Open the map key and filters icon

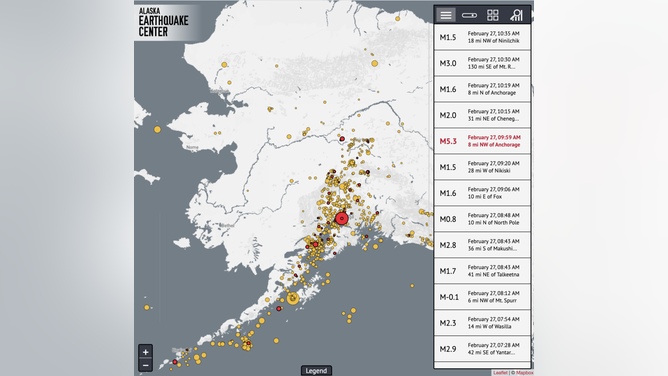click(516, 15)
